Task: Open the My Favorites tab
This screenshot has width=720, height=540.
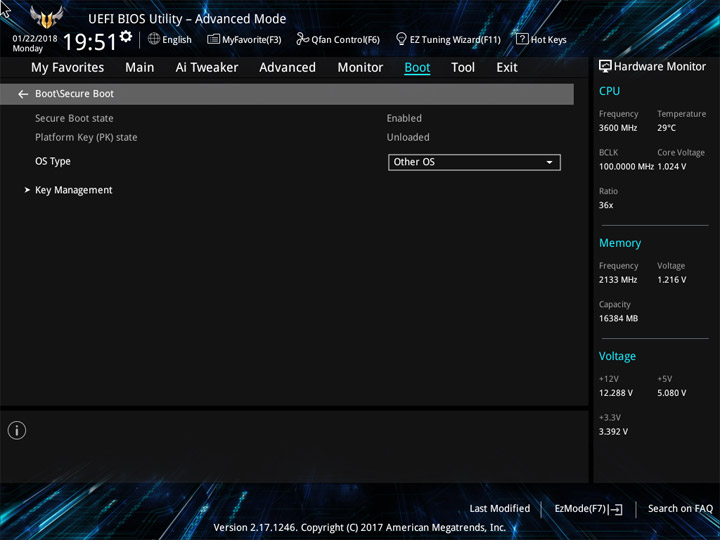Action: (x=68, y=68)
